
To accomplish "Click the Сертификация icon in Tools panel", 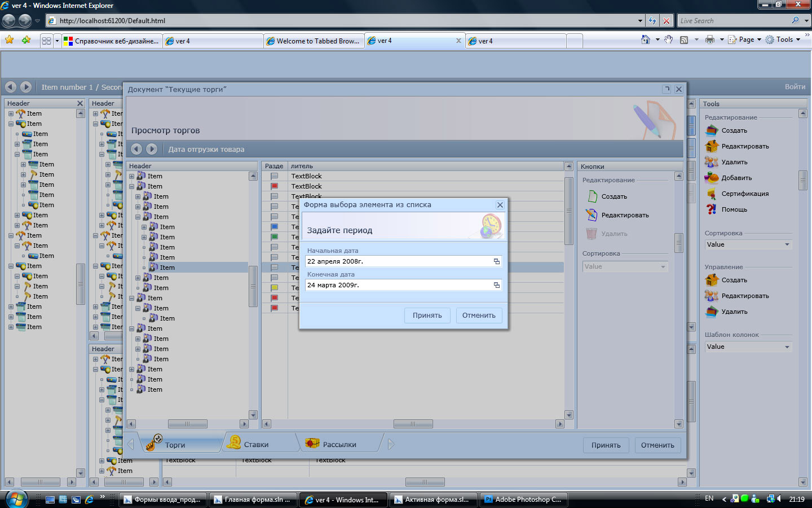I will [712, 194].
